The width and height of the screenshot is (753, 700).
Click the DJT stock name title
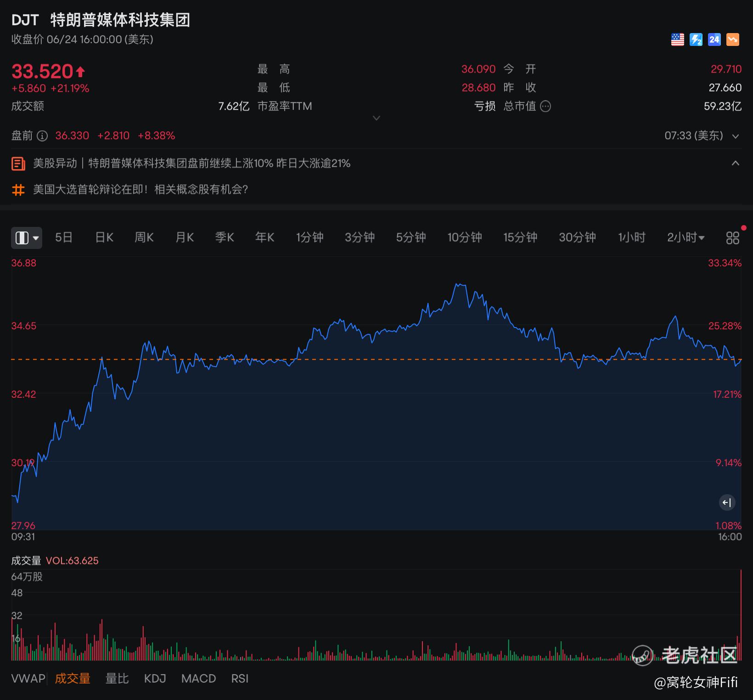pos(101,20)
